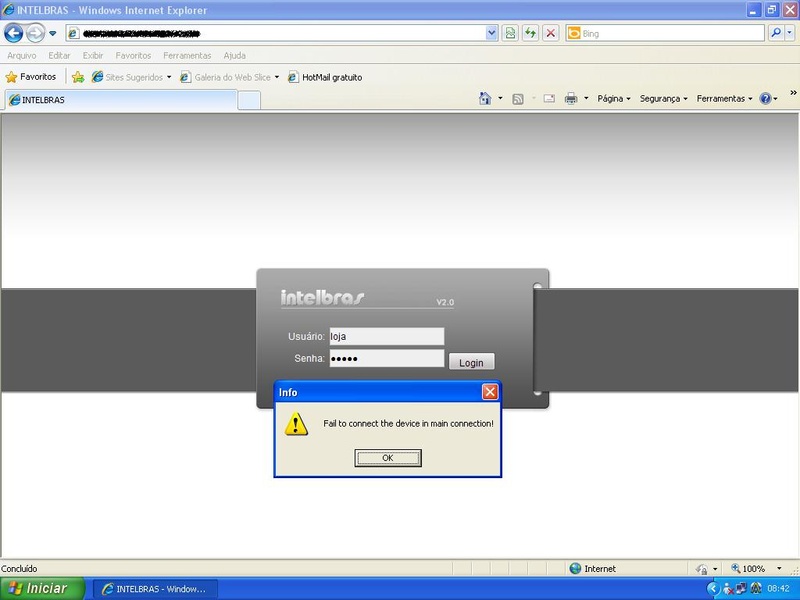Open the Ferramentas menu in menu bar

(187, 55)
